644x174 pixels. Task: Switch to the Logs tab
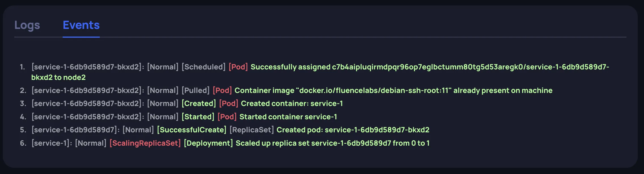27,25
